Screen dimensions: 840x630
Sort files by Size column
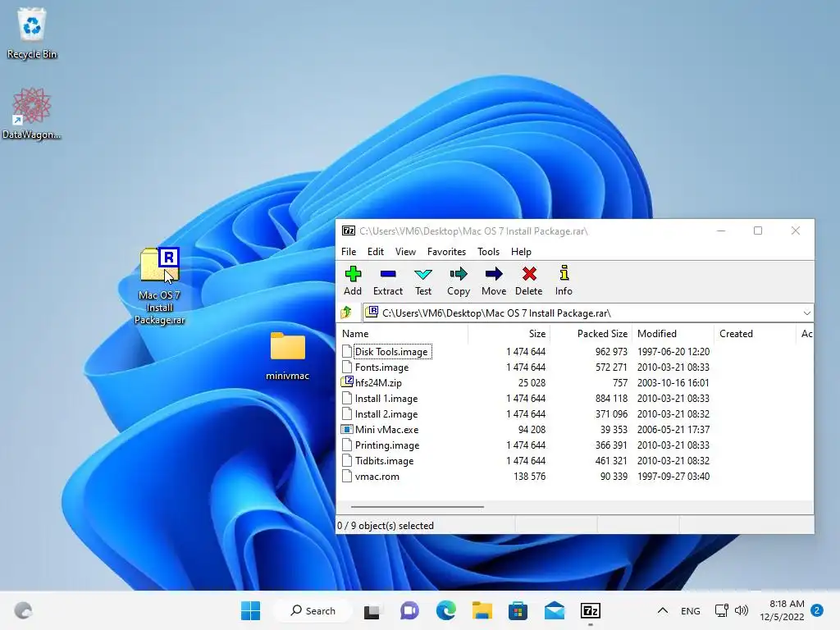point(509,334)
